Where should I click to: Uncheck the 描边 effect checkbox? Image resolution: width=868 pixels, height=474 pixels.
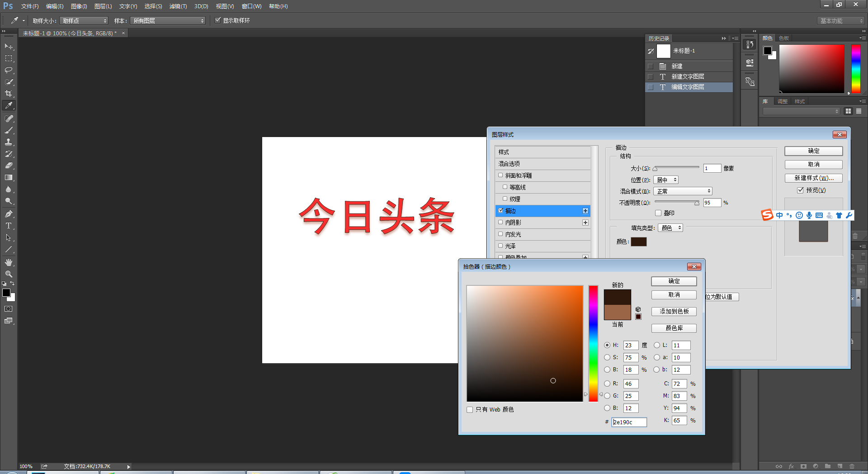(500, 210)
